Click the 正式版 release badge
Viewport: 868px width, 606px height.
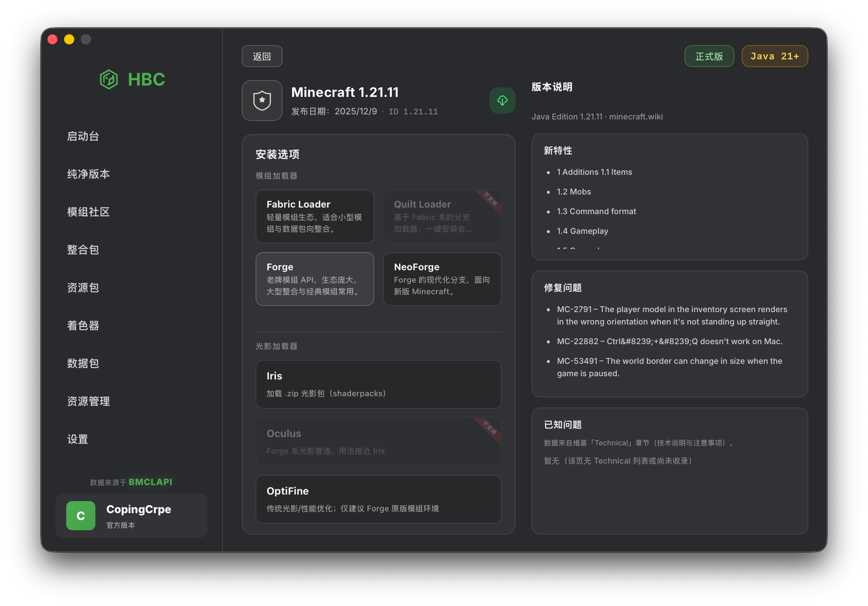coord(709,56)
